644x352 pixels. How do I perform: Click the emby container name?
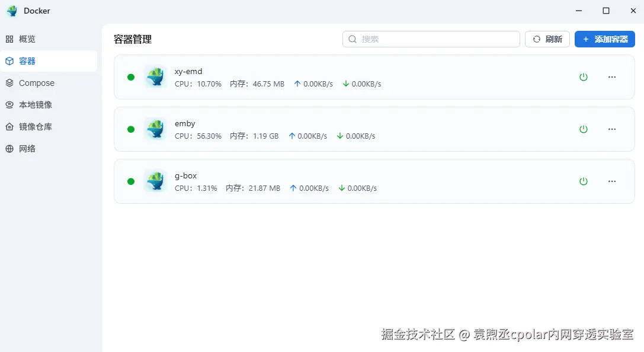[185, 124]
